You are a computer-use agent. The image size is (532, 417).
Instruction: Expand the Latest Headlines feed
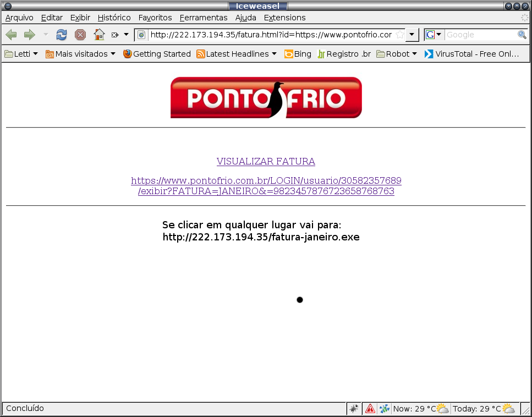pyautogui.click(x=237, y=54)
